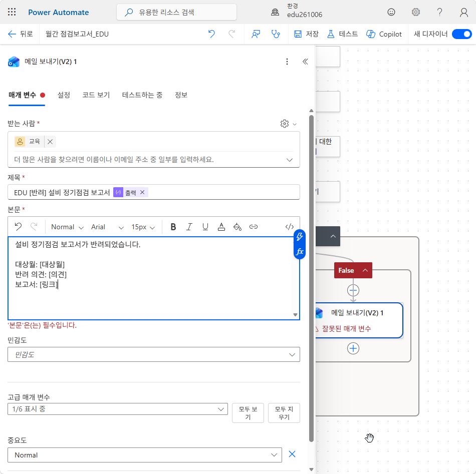Viewport: 476px width, 474px height.
Task: Click the 모두 보기 button
Action: coord(248,413)
